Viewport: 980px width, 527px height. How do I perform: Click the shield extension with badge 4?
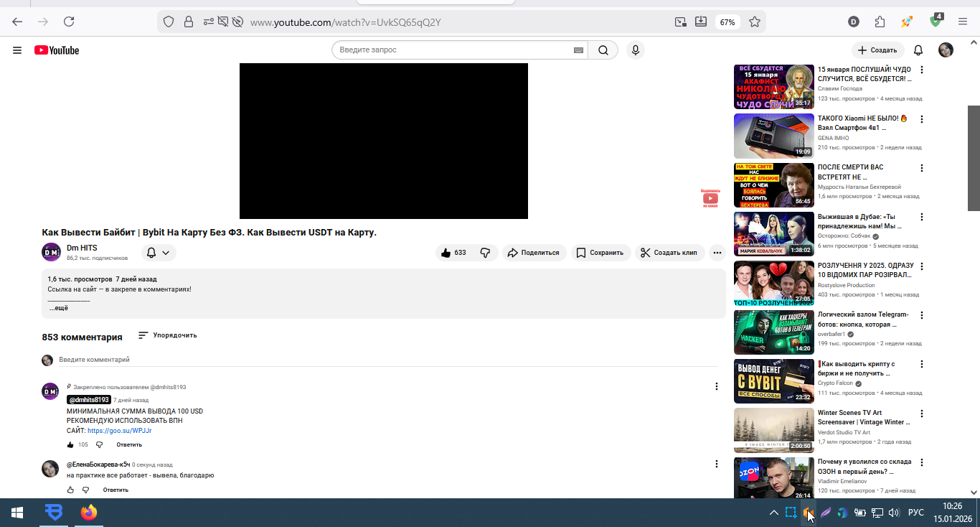[x=936, y=21]
